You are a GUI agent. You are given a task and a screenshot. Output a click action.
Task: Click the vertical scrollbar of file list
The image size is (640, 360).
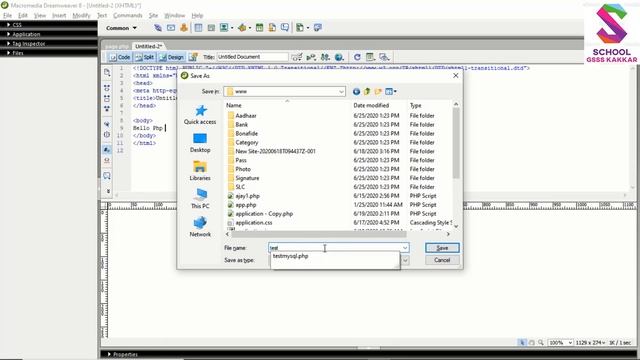point(456,143)
